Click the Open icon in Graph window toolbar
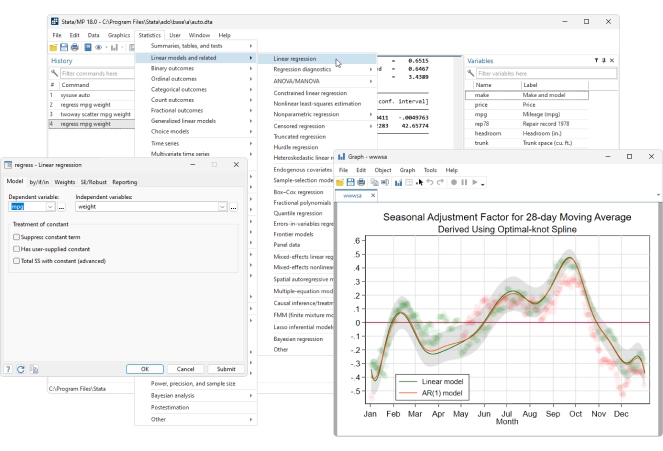The width and height of the screenshot is (663, 451). click(340, 183)
